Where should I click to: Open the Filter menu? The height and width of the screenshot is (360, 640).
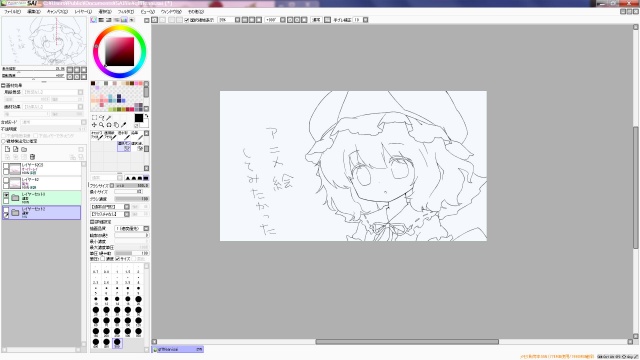(126, 12)
